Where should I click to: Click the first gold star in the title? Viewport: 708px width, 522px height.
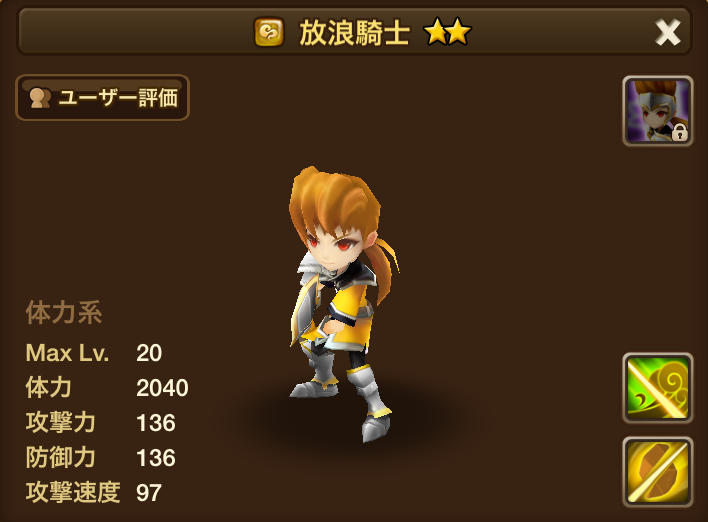point(436,32)
